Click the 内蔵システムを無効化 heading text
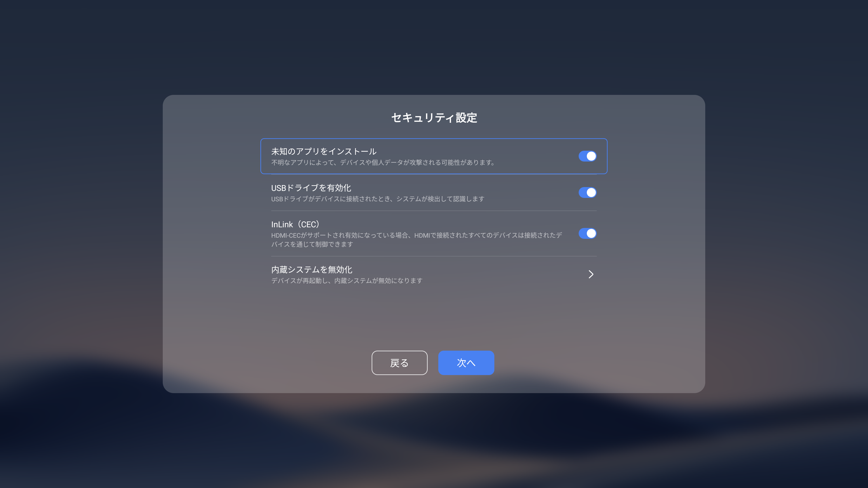The image size is (868, 488). [312, 270]
